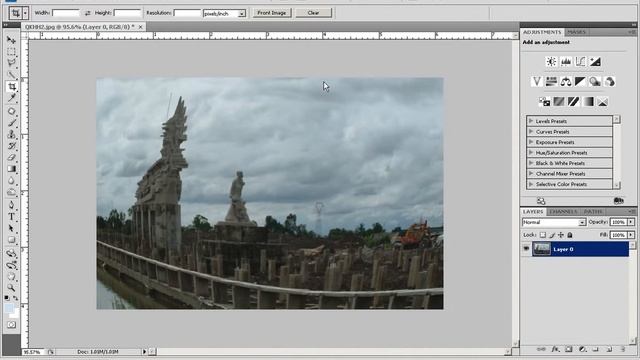
Task: Select the Clone Stamp tool
Action: click(11, 134)
